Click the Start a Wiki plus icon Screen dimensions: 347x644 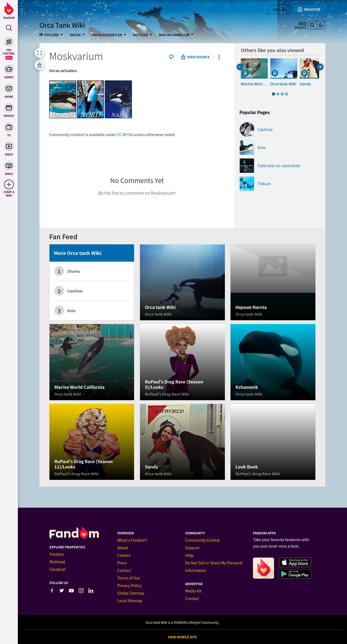(x=9, y=184)
